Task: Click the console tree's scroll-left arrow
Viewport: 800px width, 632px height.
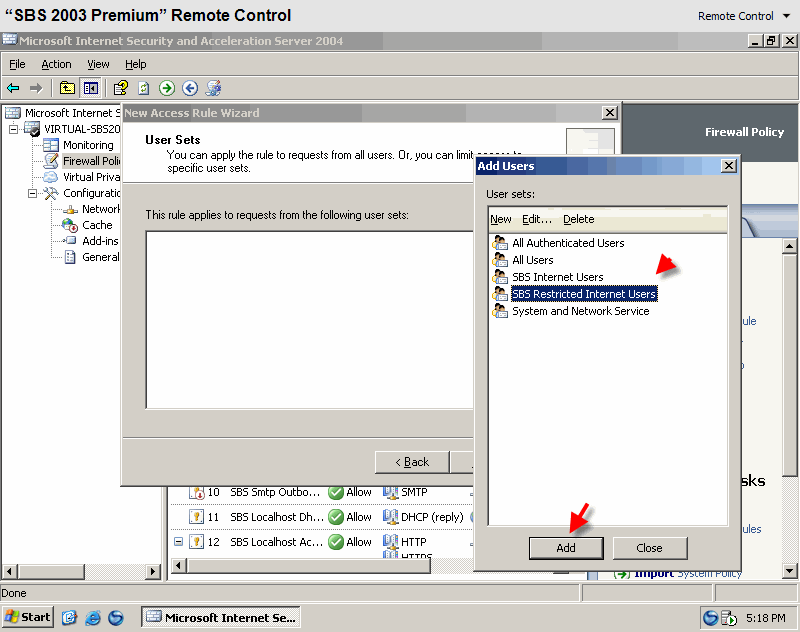Action: point(10,571)
